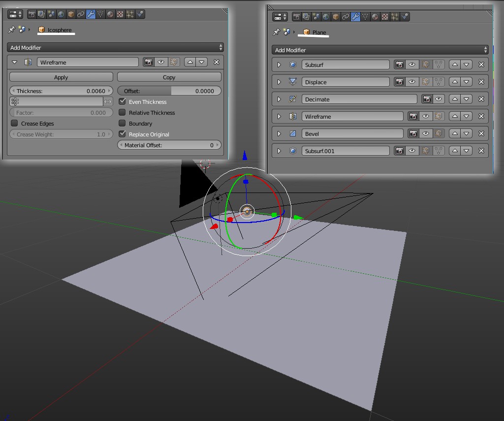Image resolution: width=504 pixels, height=421 pixels.
Task: Open Physics tab in Plane panel
Action: [405, 17]
